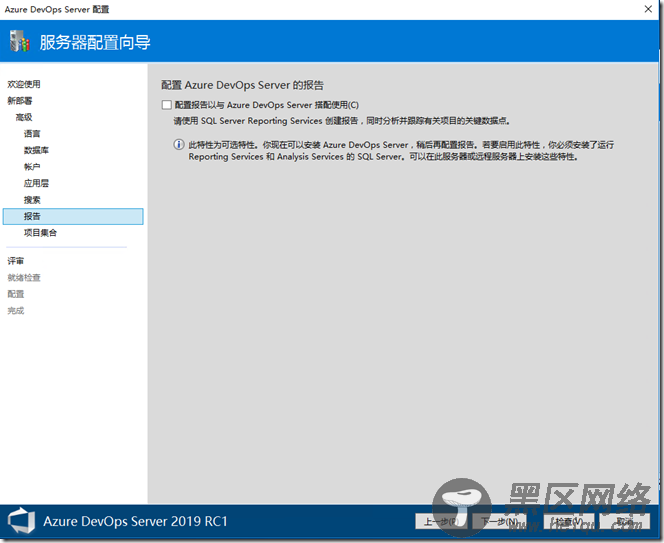Click the Azure DevOps Server 2019 RC1 label

click(x=136, y=521)
